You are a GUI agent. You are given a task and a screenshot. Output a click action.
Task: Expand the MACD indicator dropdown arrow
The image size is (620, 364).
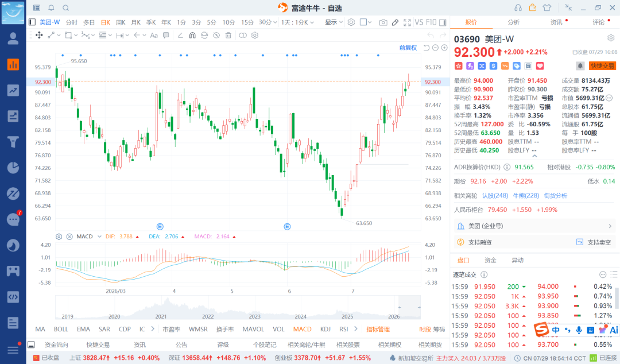99,237
